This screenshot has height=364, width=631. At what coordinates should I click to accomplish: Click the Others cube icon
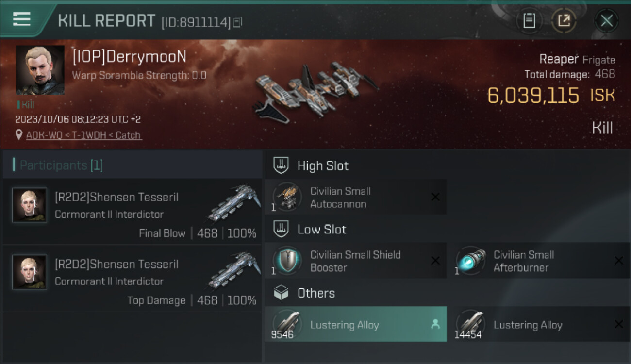281,293
